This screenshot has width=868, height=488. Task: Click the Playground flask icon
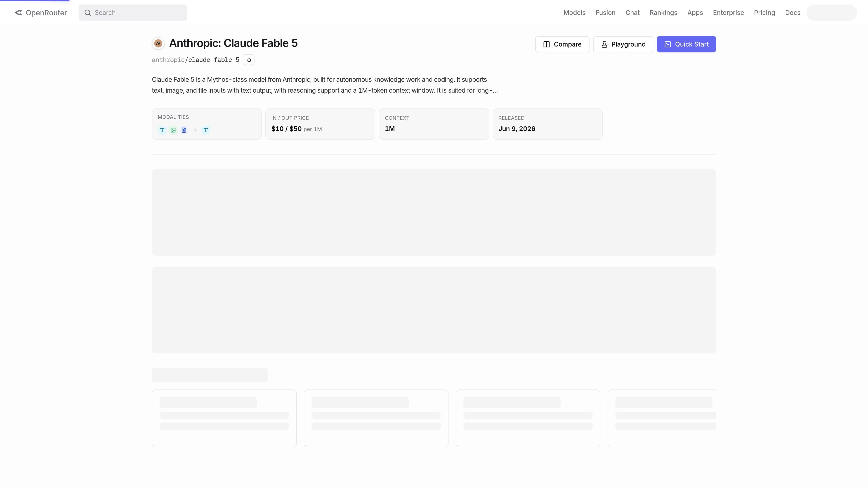pyautogui.click(x=604, y=45)
